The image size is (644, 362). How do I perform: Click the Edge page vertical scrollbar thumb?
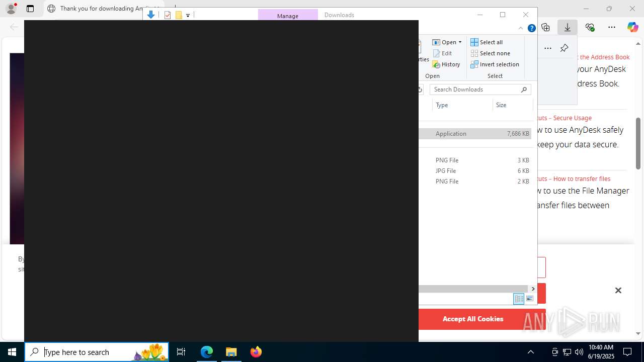coord(638,143)
